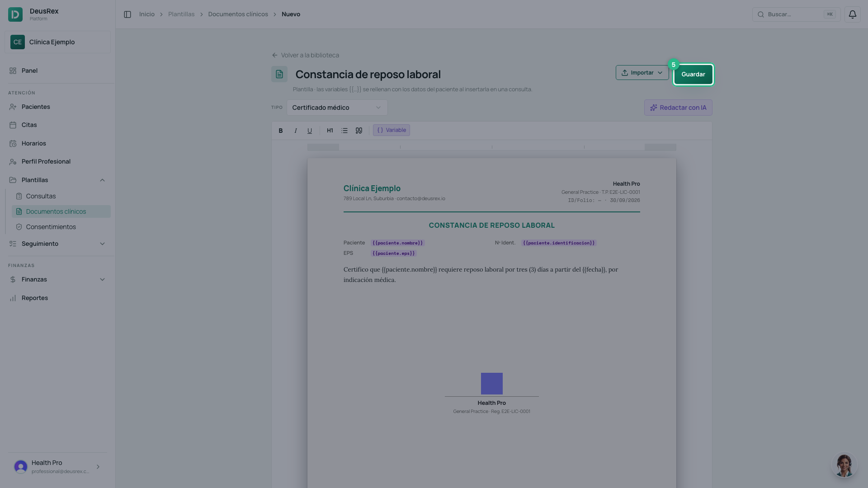
Task: Open Consentimientos templates
Action: pos(61,227)
